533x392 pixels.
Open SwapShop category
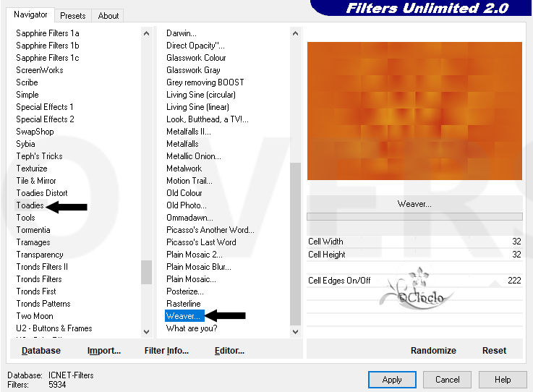pyautogui.click(x=35, y=132)
